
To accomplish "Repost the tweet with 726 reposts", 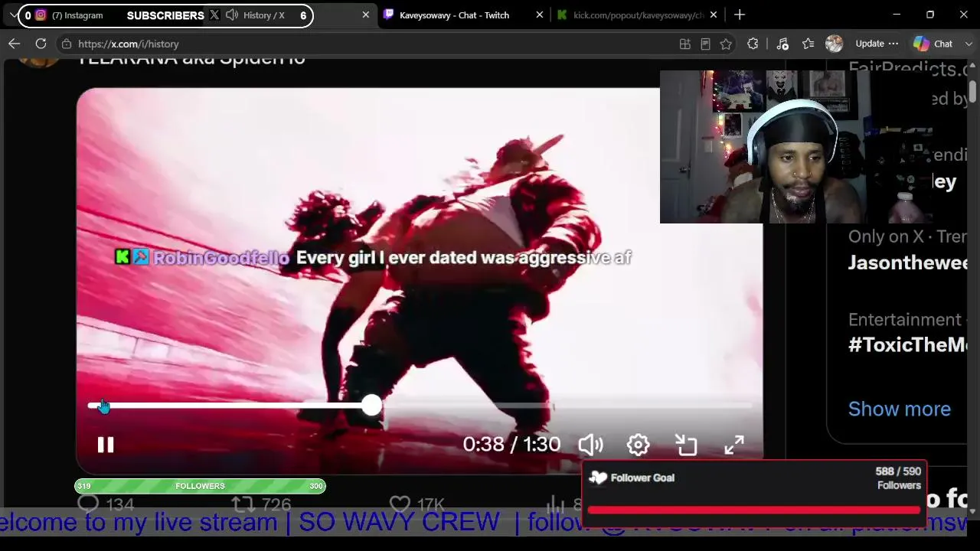I will coord(243,504).
